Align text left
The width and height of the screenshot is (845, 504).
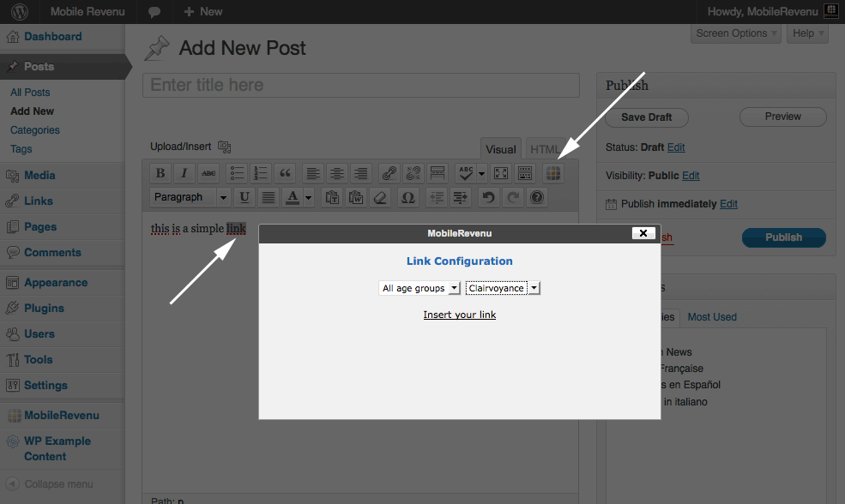(313, 173)
